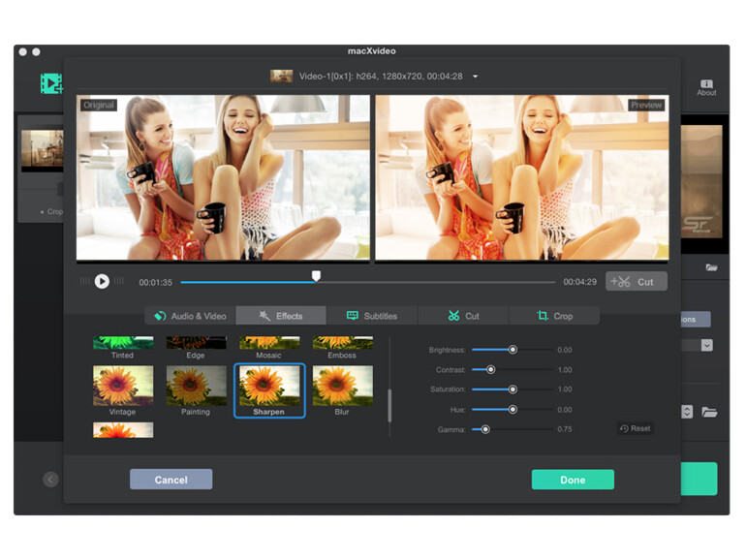Click the subtitle icon on Subtitles tab
Screen dimensions: 746x560
point(352,316)
